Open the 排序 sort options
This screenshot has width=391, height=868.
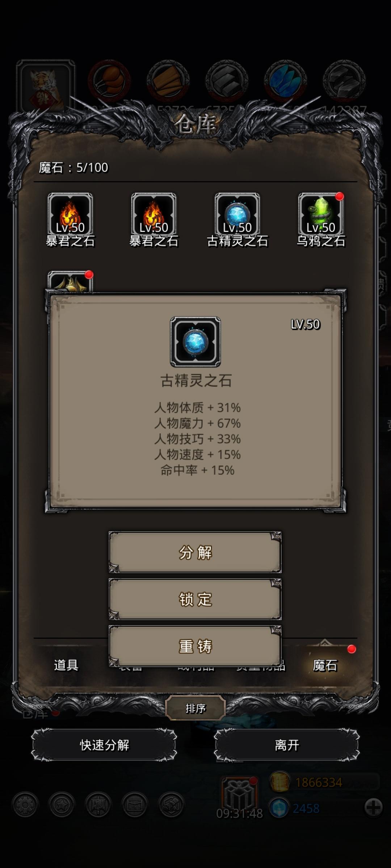[195, 709]
